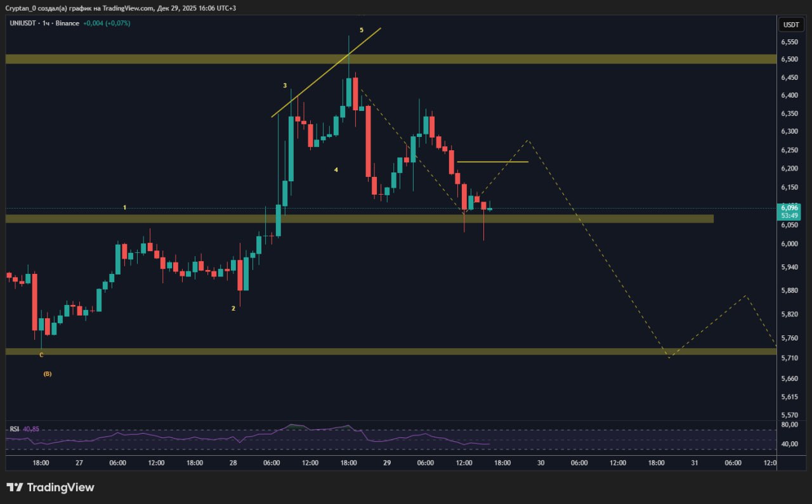Select the wave 3 label
This screenshot has height=504, width=812.
(285, 86)
